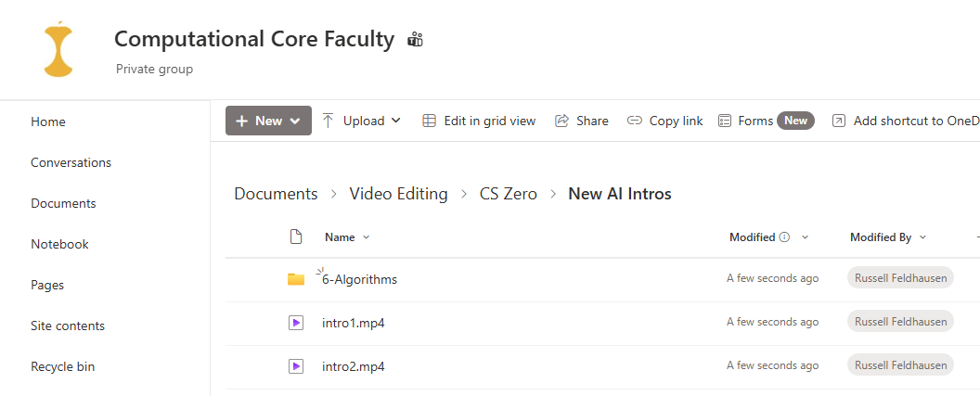Open the Upload dropdown chevron
The height and width of the screenshot is (396, 980).
395,121
